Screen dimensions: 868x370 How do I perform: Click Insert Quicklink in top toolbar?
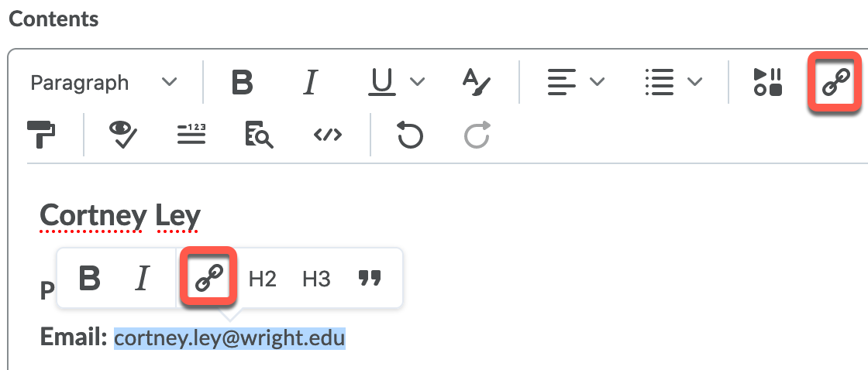point(835,82)
